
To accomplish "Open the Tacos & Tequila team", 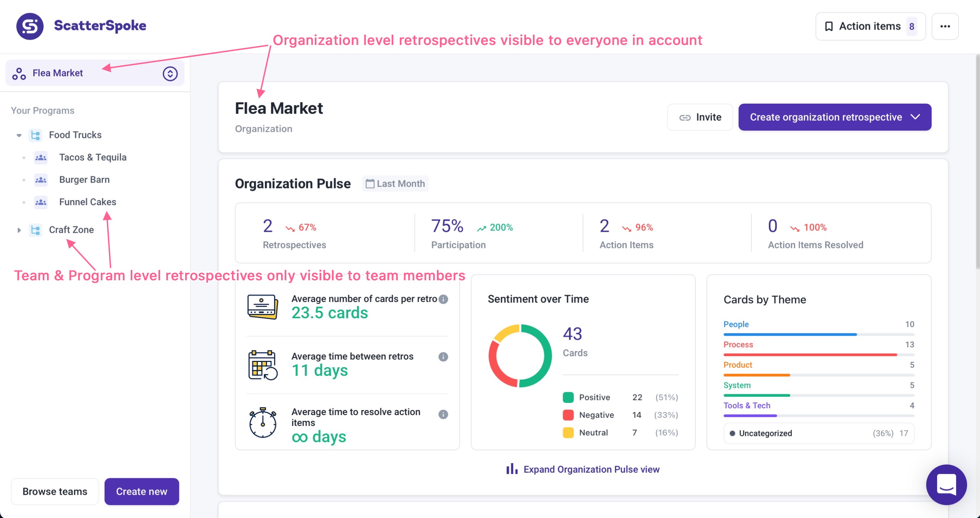I will click(x=93, y=157).
